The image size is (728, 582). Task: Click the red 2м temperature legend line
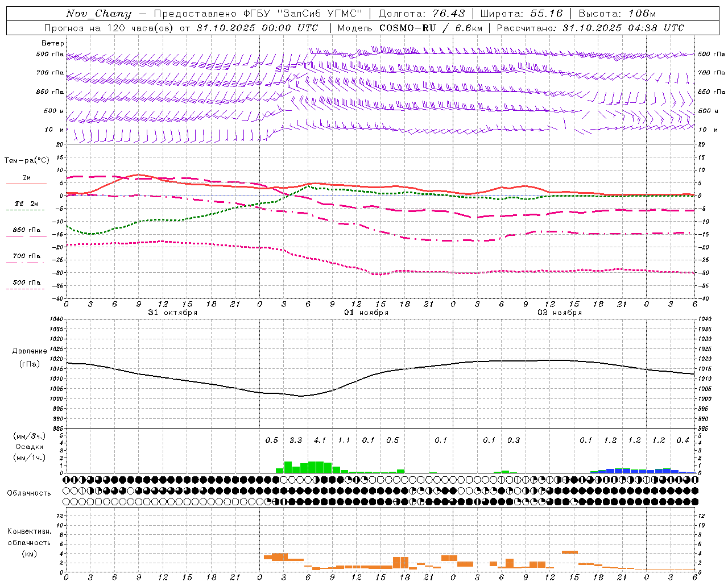coord(27,184)
